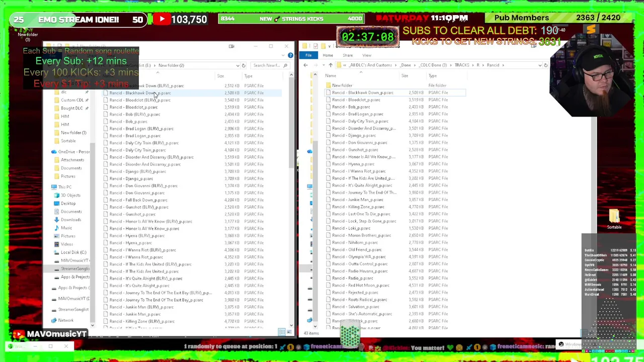Open Downloads in navigation pane
The height and width of the screenshot is (362, 644).
click(x=67, y=220)
